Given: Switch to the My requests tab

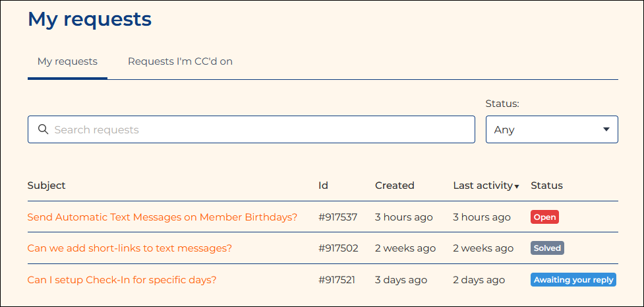Looking at the screenshot, I should (67, 61).
